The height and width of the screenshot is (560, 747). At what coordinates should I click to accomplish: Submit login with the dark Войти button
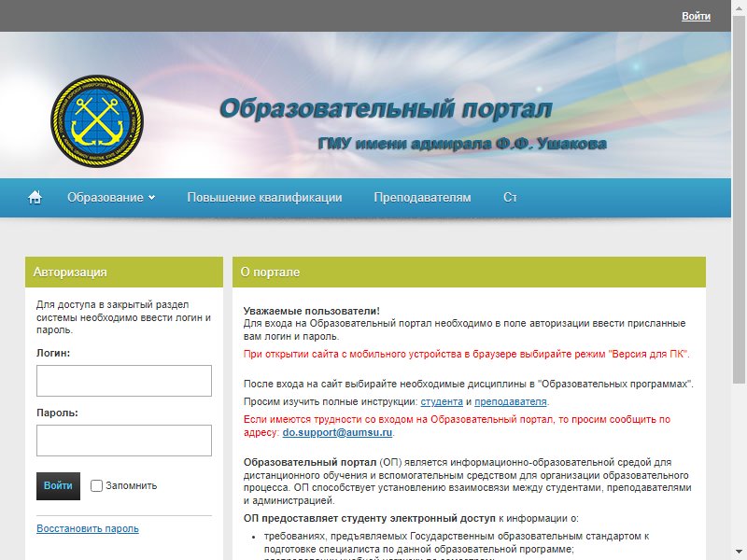click(58, 485)
